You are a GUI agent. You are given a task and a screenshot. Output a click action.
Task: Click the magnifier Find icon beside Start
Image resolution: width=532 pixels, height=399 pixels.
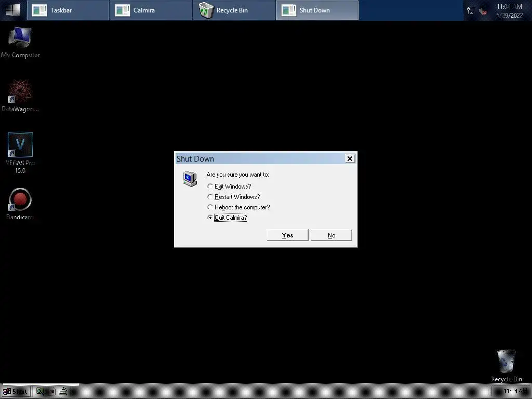click(41, 392)
